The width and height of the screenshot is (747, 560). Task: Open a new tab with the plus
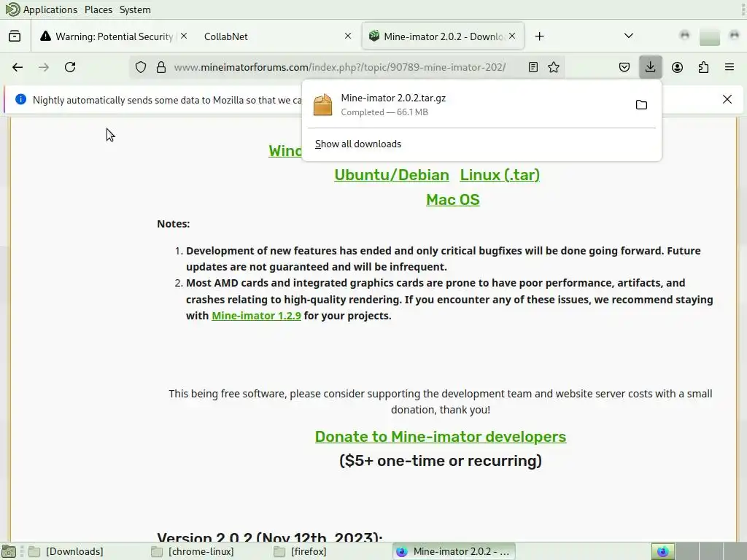(539, 36)
